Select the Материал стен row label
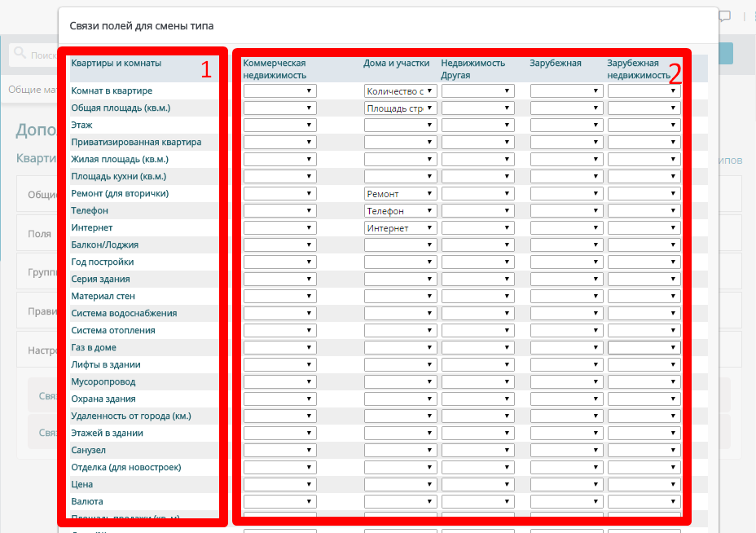This screenshot has width=756, height=533. pyautogui.click(x=103, y=296)
